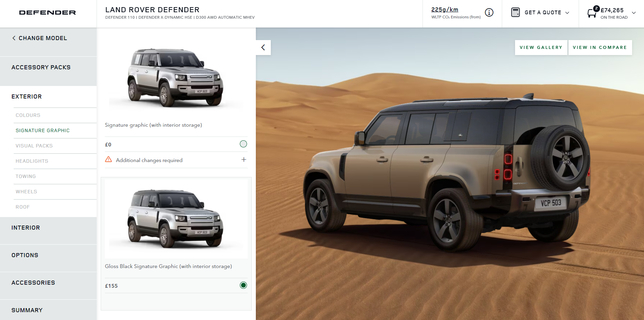Select the £155 Gloss Black graphic radio

click(x=243, y=285)
